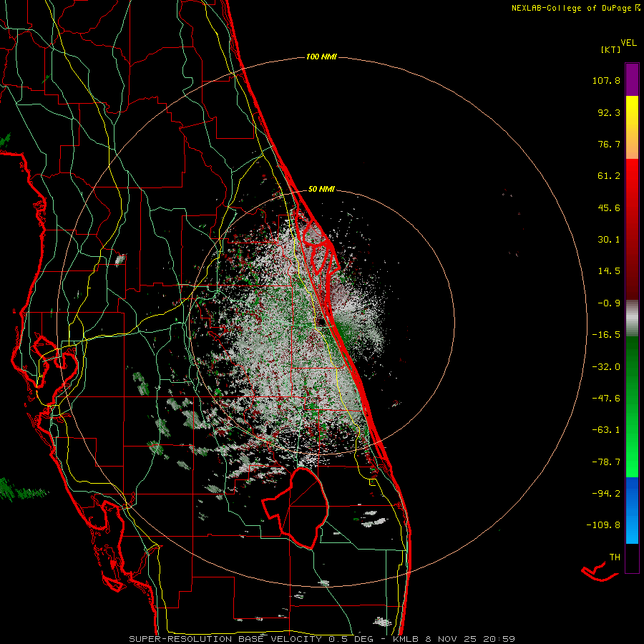644x644 pixels.
Task: Select the 14.5 legend value
Action: click(609, 271)
